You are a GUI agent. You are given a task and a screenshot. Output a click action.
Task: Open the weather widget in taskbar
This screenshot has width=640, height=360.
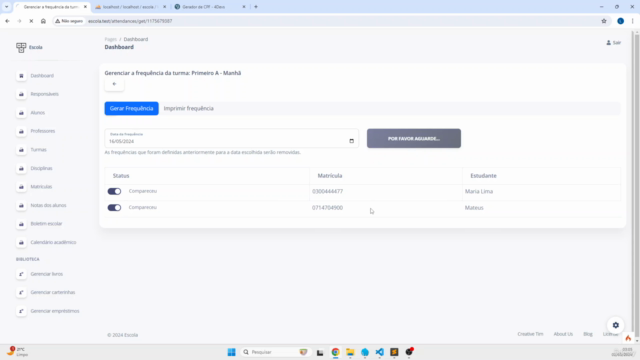[x=17, y=351]
